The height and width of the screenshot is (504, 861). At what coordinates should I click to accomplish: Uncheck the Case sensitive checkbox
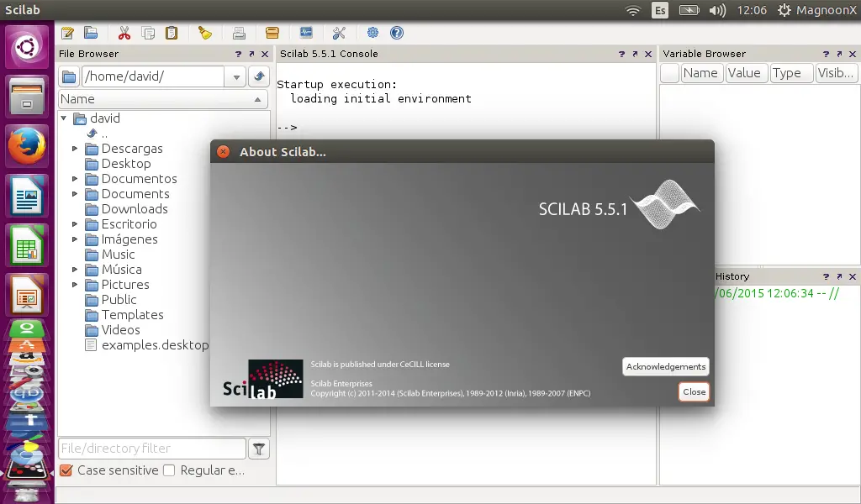(x=66, y=470)
